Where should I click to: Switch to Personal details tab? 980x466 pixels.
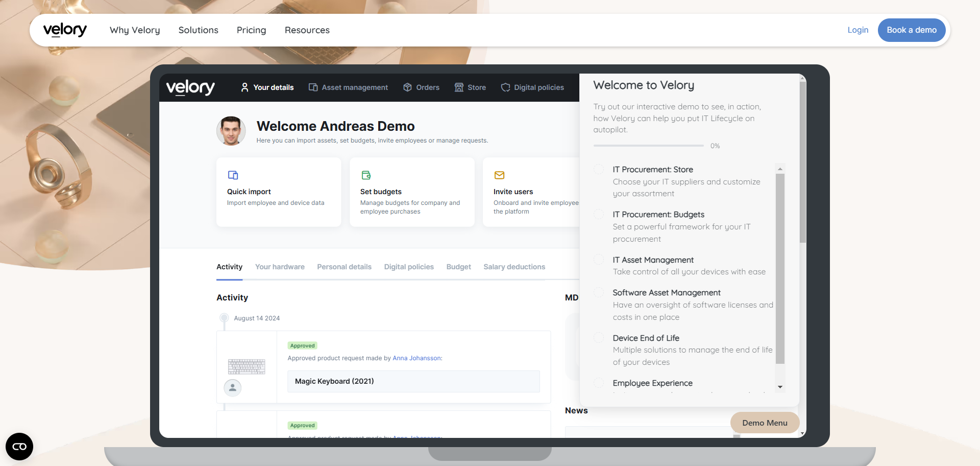[x=344, y=267]
